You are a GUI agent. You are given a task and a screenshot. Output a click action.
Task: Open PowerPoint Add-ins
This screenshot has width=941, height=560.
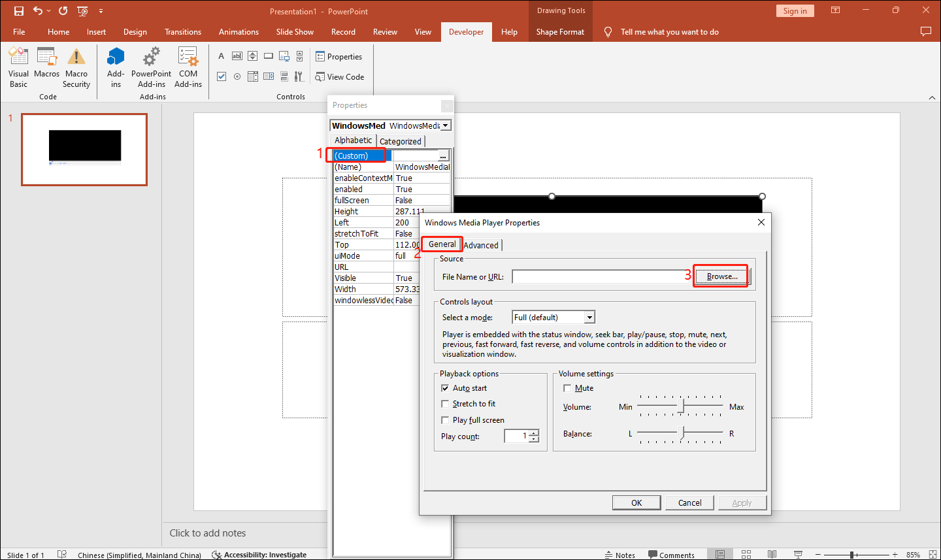point(151,67)
